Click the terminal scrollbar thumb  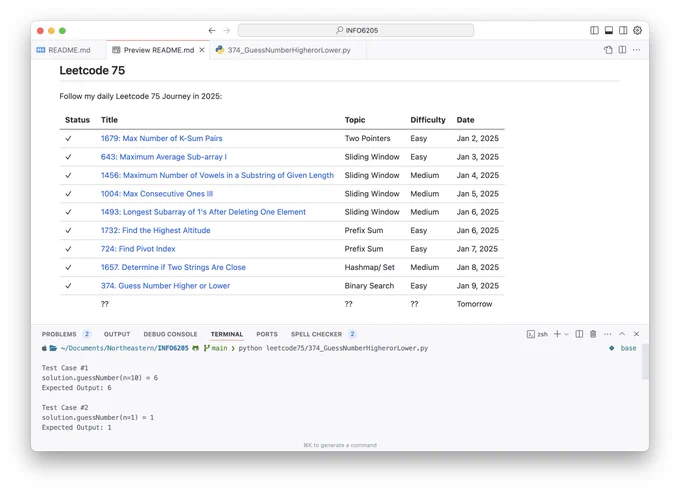click(645, 361)
